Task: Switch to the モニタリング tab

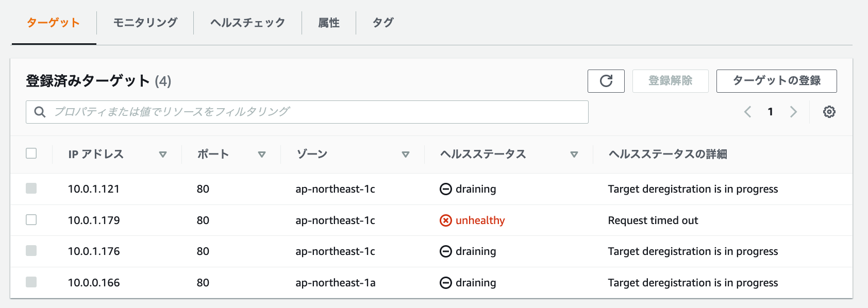Action: pyautogui.click(x=144, y=23)
